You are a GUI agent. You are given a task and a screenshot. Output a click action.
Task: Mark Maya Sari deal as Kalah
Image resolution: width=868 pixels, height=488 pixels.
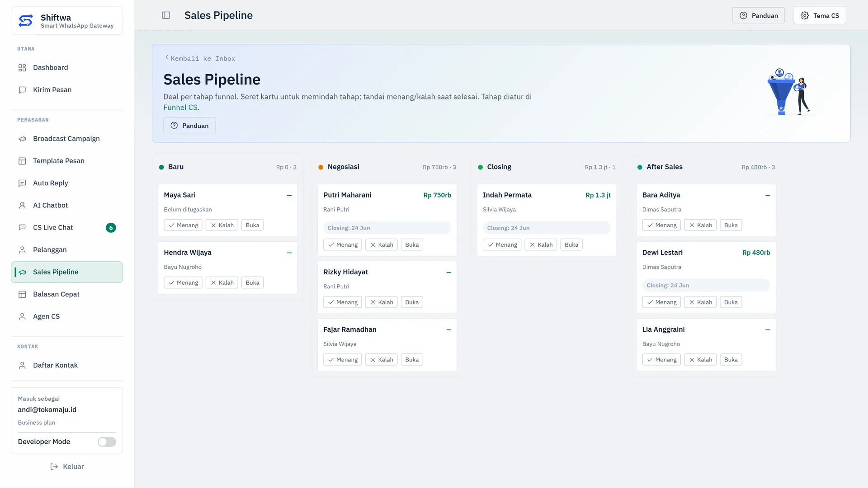pos(222,225)
